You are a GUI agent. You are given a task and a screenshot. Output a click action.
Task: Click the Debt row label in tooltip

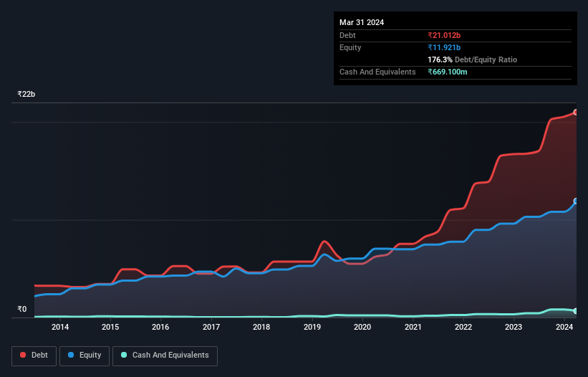tap(347, 35)
